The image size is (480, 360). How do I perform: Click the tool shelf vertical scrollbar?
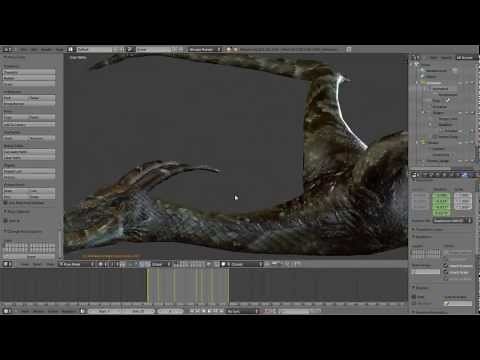pyautogui.click(x=59, y=243)
